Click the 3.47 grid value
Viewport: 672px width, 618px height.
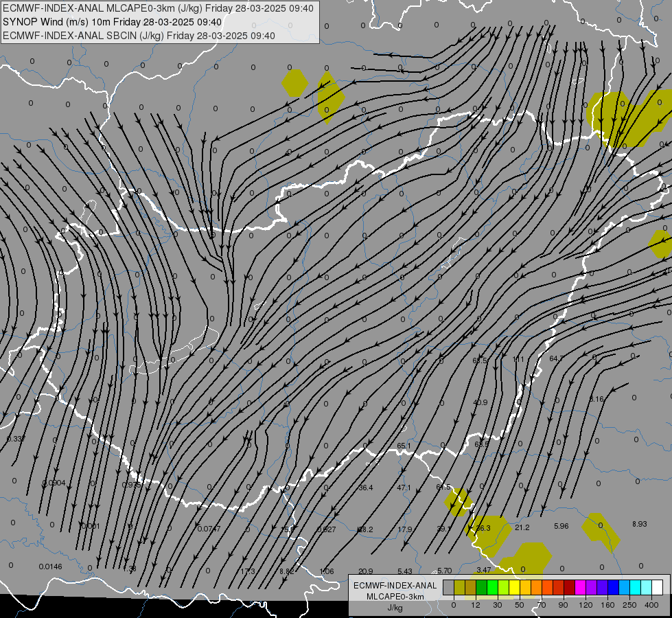click(483, 570)
